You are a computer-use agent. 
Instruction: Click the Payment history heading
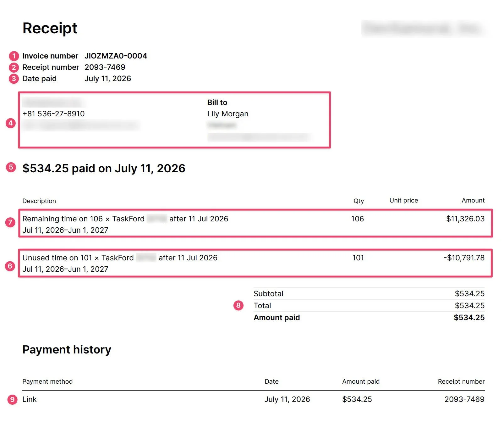[x=67, y=350]
